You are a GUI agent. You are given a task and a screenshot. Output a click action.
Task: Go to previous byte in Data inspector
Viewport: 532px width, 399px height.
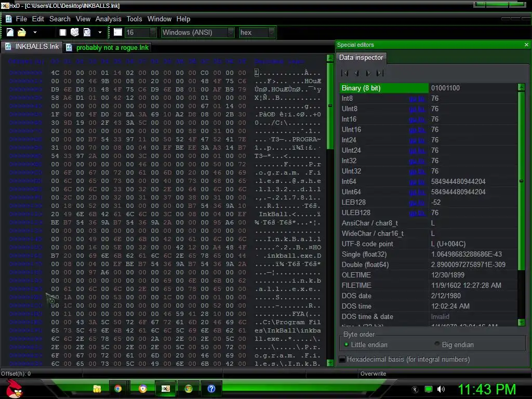[356, 73]
